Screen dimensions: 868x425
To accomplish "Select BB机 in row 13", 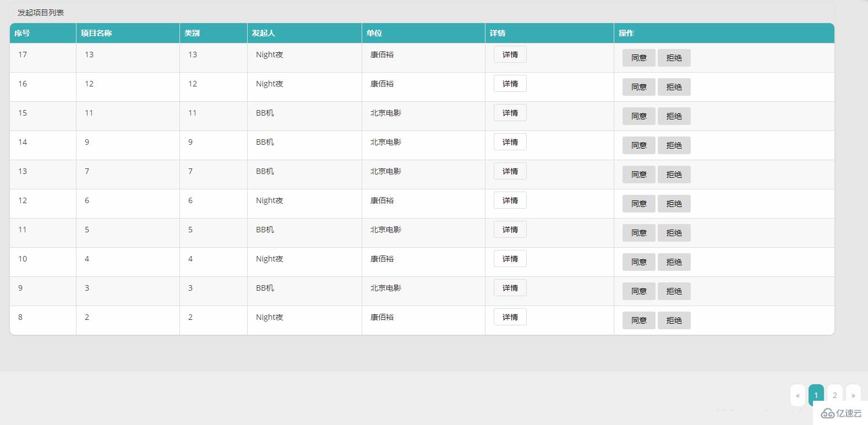I will coord(265,171).
